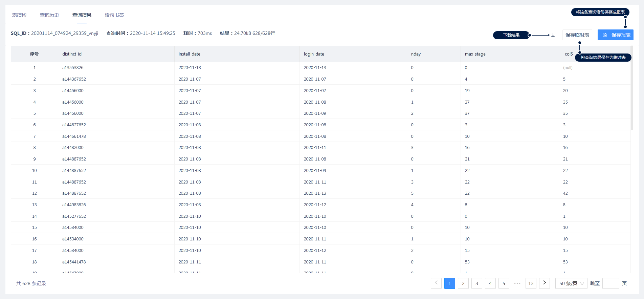The width and height of the screenshot is (644, 299).
Task: Open the 语句书签 tab
Action: pos(114,15)
